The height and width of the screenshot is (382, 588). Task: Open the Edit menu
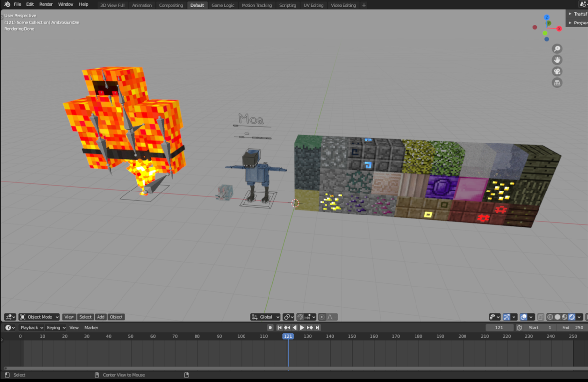click(30, 4)
